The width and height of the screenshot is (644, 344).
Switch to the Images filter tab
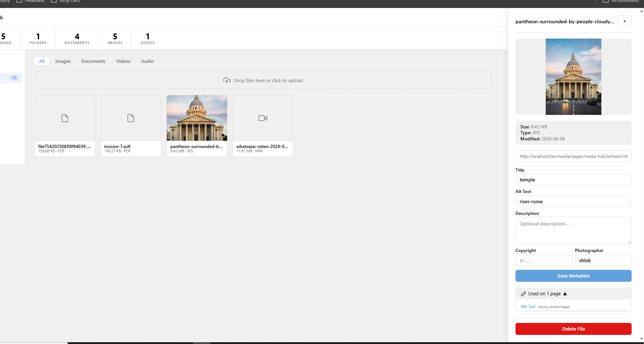[x=63, y=61]
